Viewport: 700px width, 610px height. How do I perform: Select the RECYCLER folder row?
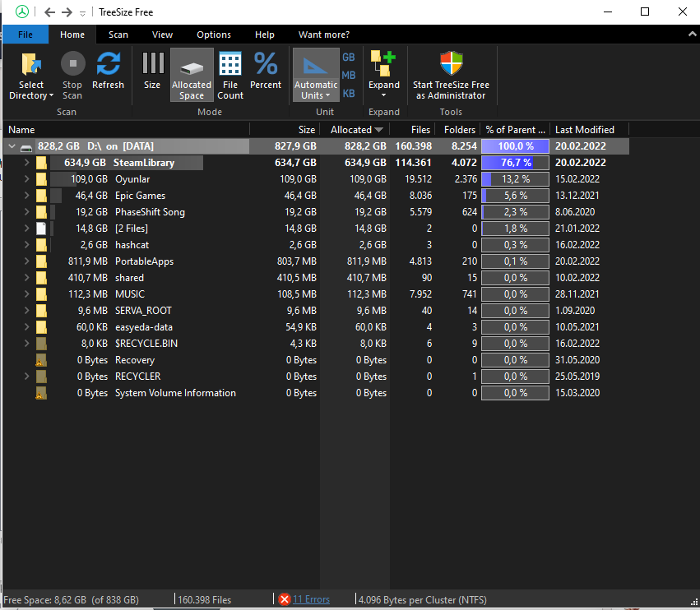317,377
